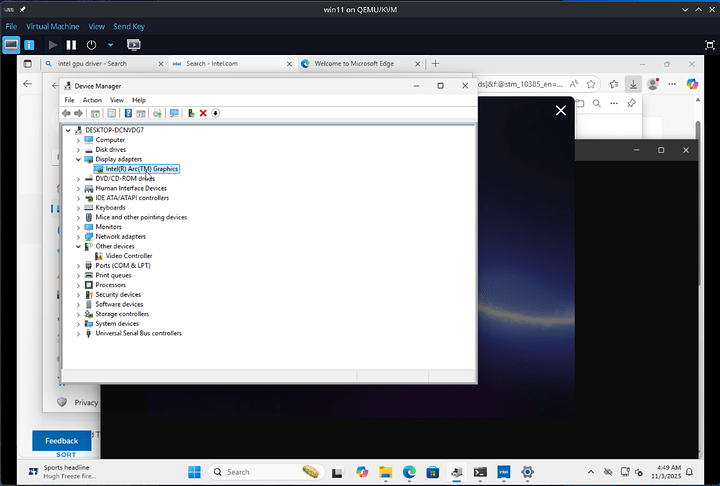Click the Back arrow in Device Manager toolbar
720x486 pixels.
click(66, 113)
